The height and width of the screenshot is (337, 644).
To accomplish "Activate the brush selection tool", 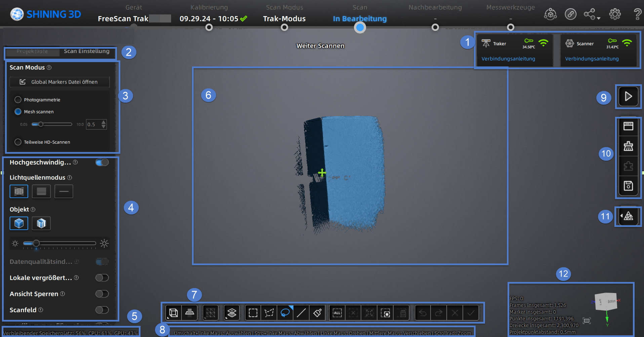I will pyautogui.click(x=317, y=313).
